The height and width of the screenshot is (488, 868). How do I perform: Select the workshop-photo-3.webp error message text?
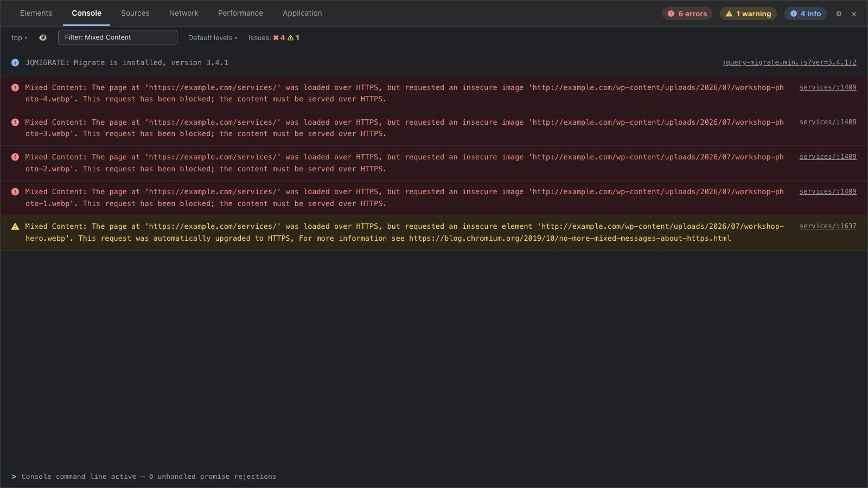coord(405,128)
